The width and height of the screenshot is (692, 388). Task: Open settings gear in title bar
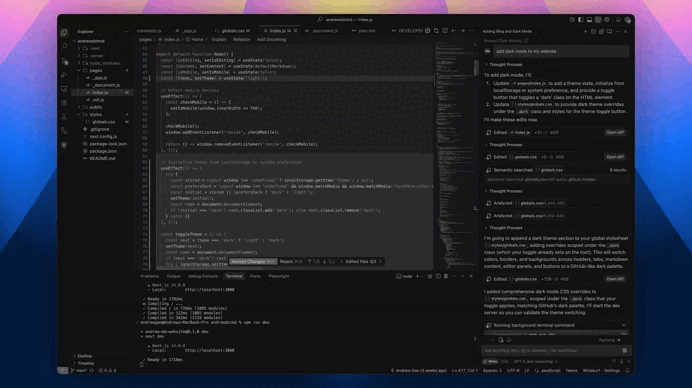pyautogui.click(x=607, y=20)
